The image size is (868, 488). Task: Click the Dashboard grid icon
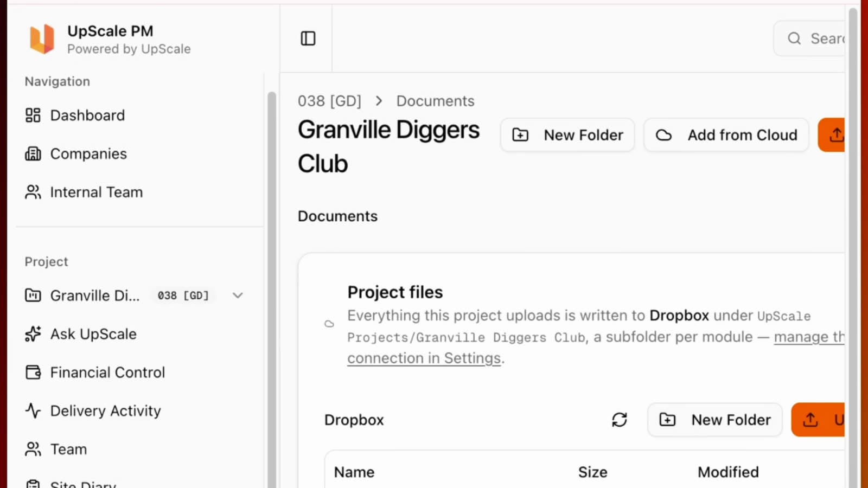33,115
